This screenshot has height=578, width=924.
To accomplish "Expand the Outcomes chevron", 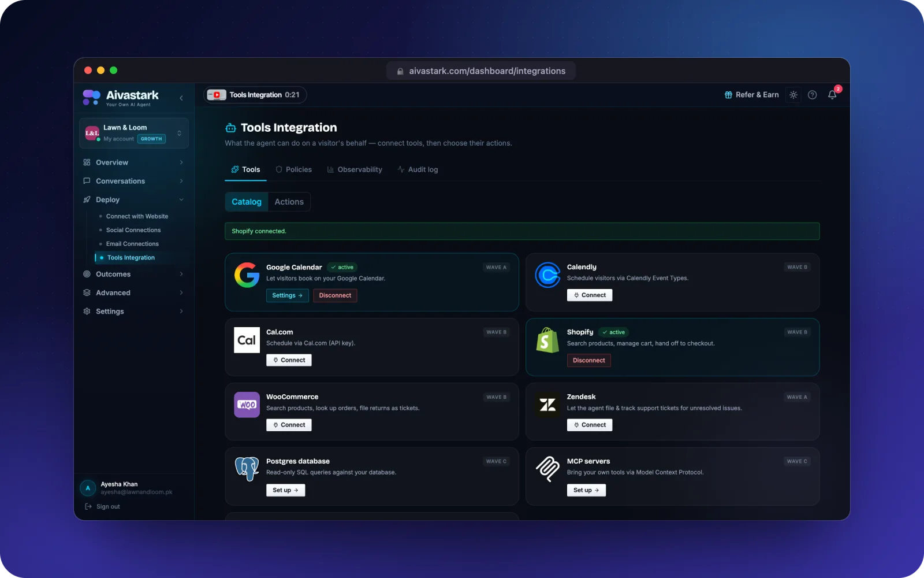I will point(181,274).
